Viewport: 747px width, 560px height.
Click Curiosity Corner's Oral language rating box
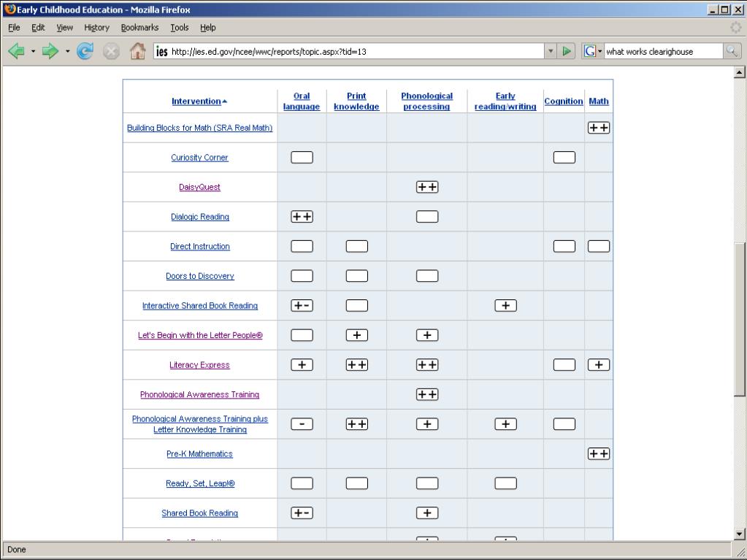tap(302, 157)
